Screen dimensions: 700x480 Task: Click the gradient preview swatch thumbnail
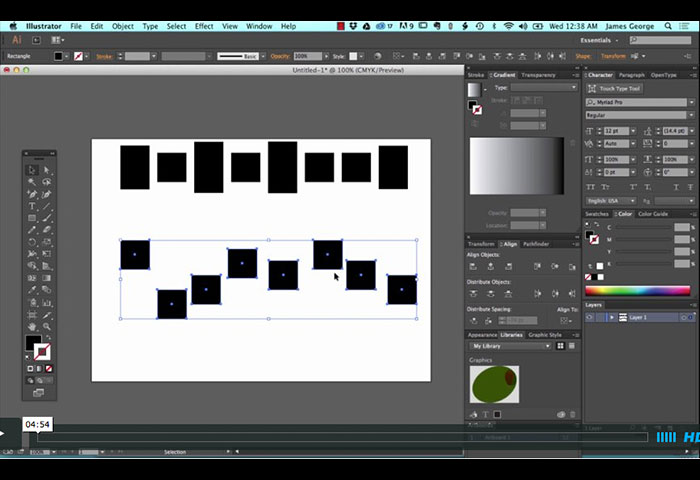(474, 90)
